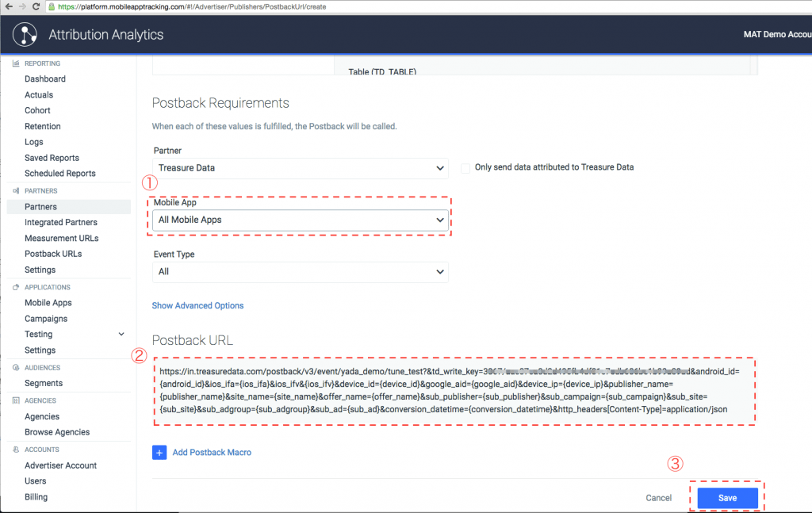Click the Save button
The image size is (812, 513).
[728, 498]
